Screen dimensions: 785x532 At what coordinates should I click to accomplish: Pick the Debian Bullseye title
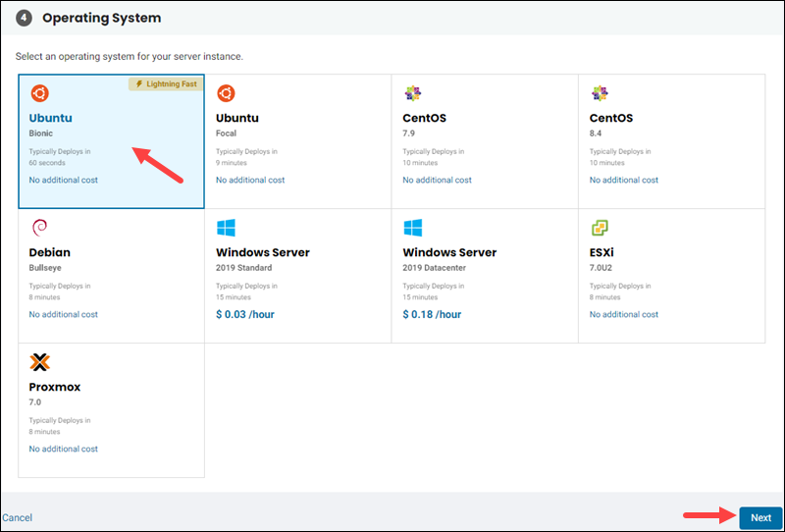[x=50, y=252]
